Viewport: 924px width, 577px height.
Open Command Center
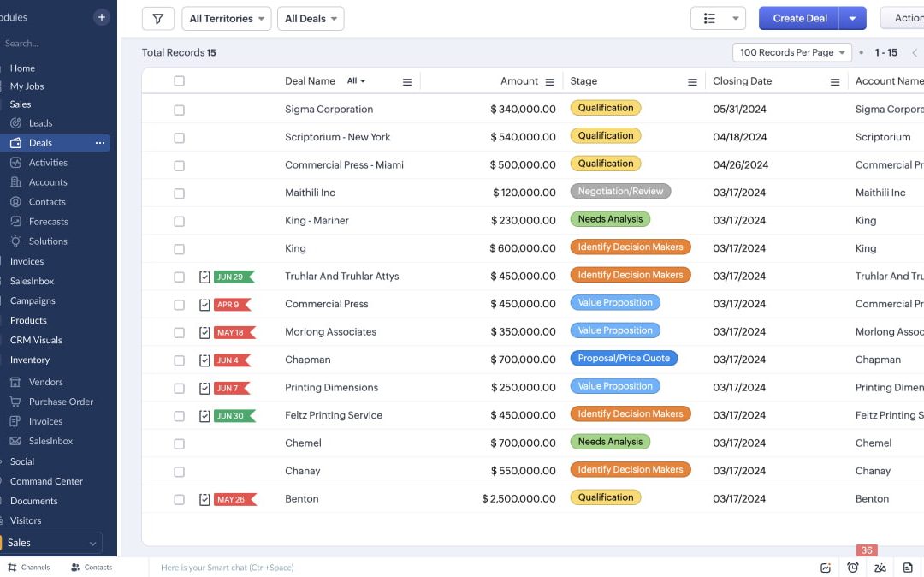point(46,481)
